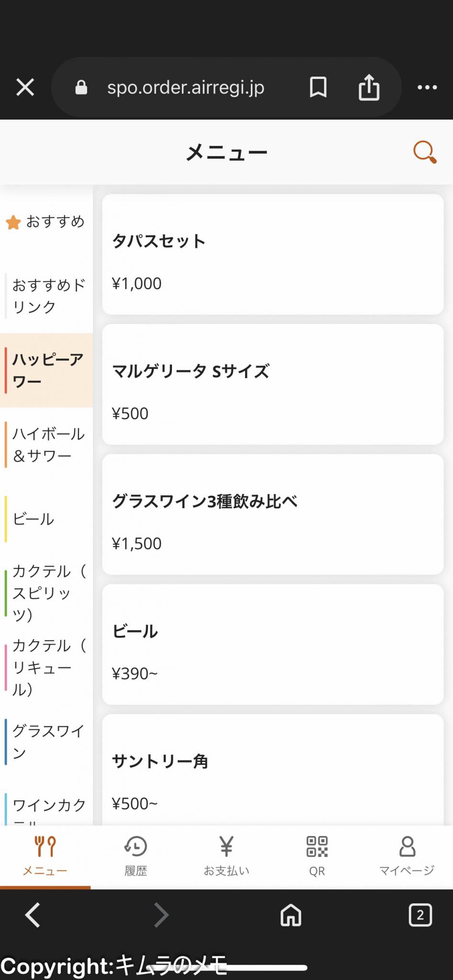
Task: Go to マイページ profile tab
Action: point(407,855)
